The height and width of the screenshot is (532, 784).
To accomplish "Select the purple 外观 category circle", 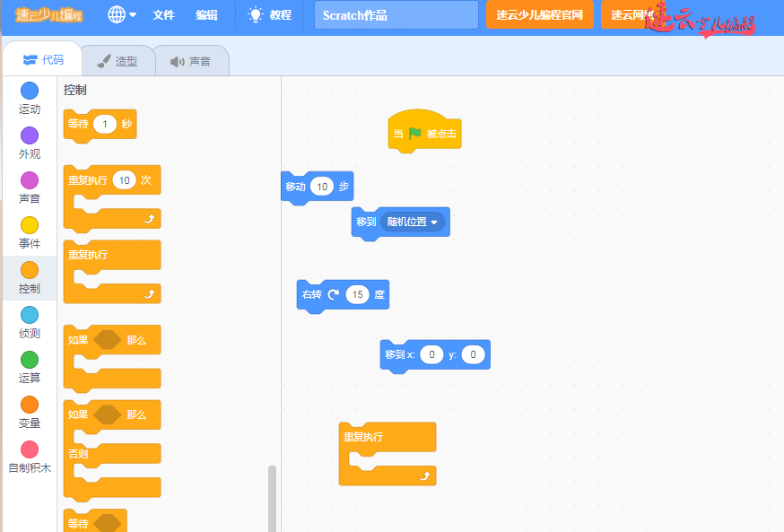I will tap(30, 135).
